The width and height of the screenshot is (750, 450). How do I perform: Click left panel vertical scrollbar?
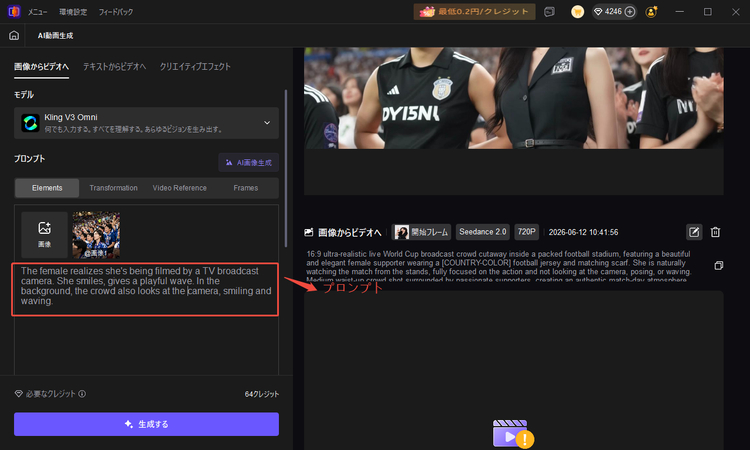point(286,168)
